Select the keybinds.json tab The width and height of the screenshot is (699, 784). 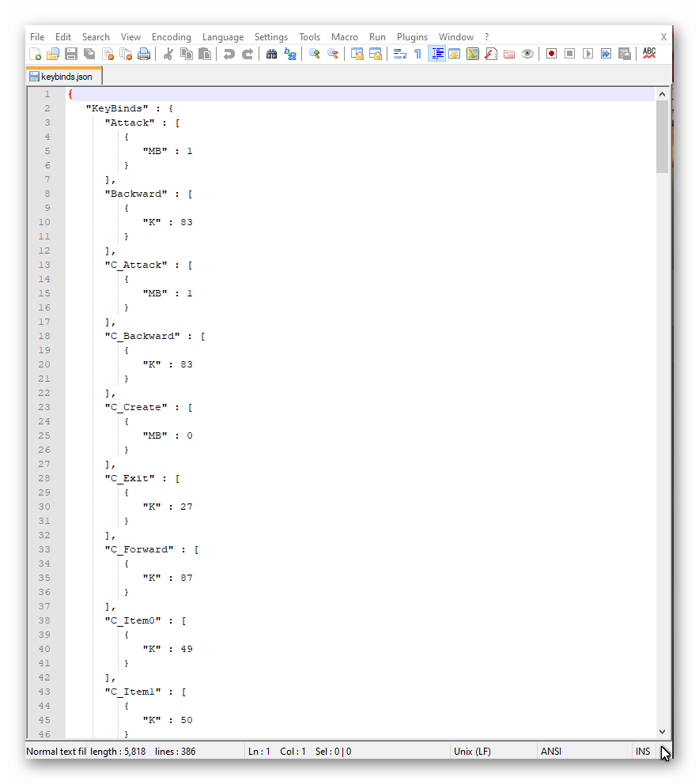pos(65,77)
